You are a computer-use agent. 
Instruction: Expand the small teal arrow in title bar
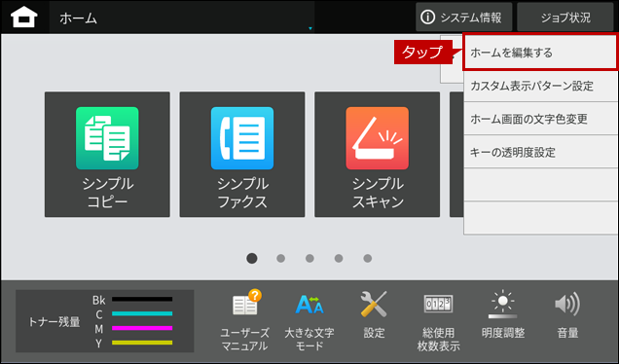(x=310, y=28)
